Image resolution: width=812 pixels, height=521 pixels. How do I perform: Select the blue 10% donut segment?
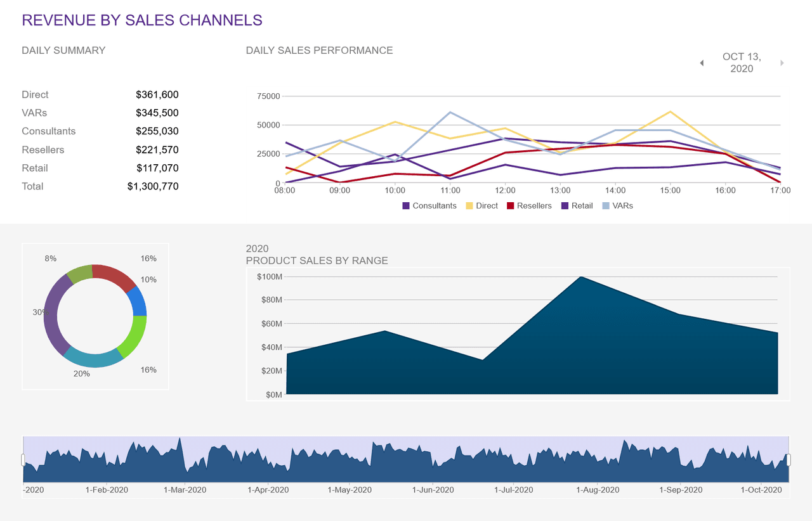coord(138,302)
